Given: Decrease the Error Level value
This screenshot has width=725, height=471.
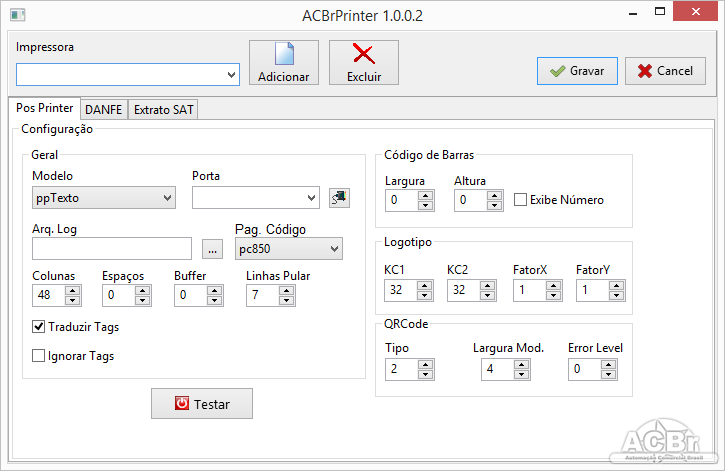Looking at the screenshot, I should coord(608,374).
